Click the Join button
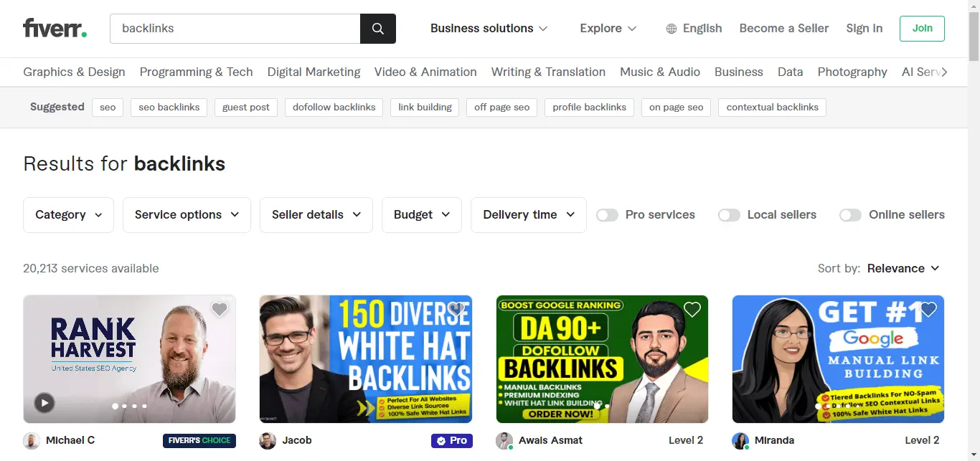980x461 pixels. point(922,29)
